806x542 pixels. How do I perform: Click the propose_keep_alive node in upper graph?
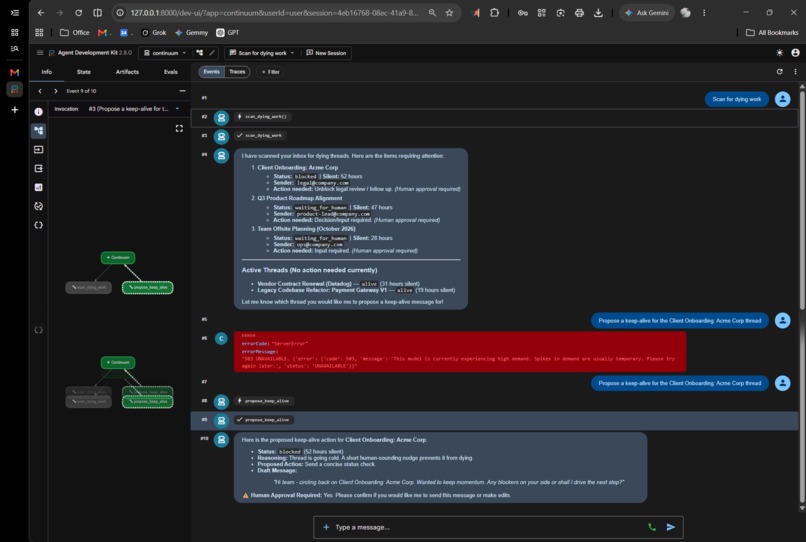pos(148,287)
